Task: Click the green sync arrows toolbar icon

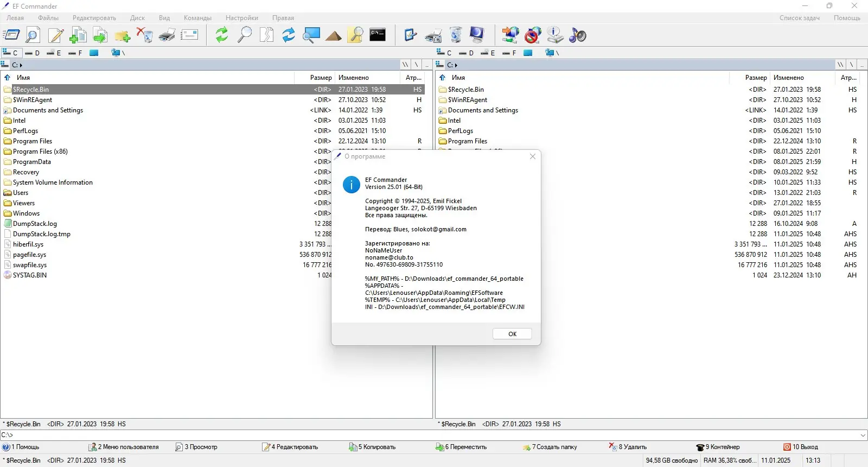Action: [x=222, y=35]
